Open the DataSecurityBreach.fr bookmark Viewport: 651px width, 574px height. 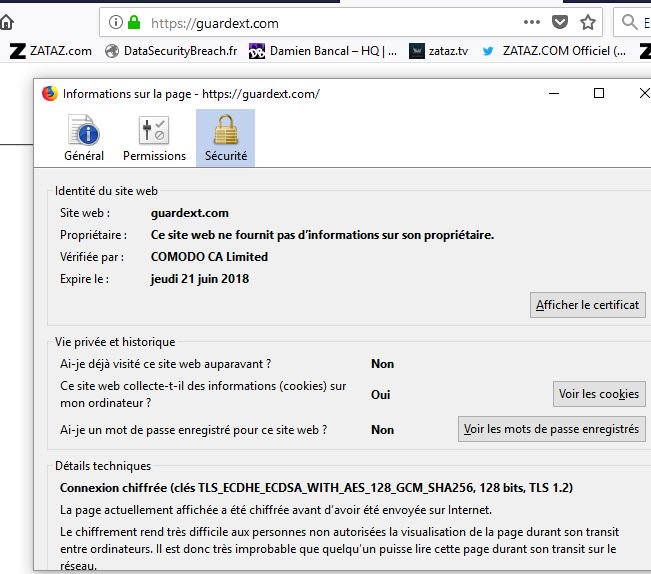pos(171,51)
